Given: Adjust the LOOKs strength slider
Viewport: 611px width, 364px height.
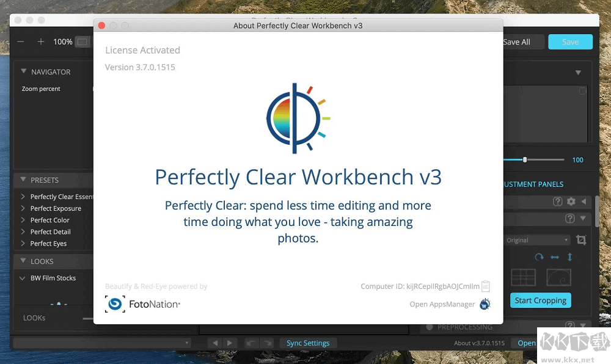Looking at the screenshot, I should (x=88, y=318).
